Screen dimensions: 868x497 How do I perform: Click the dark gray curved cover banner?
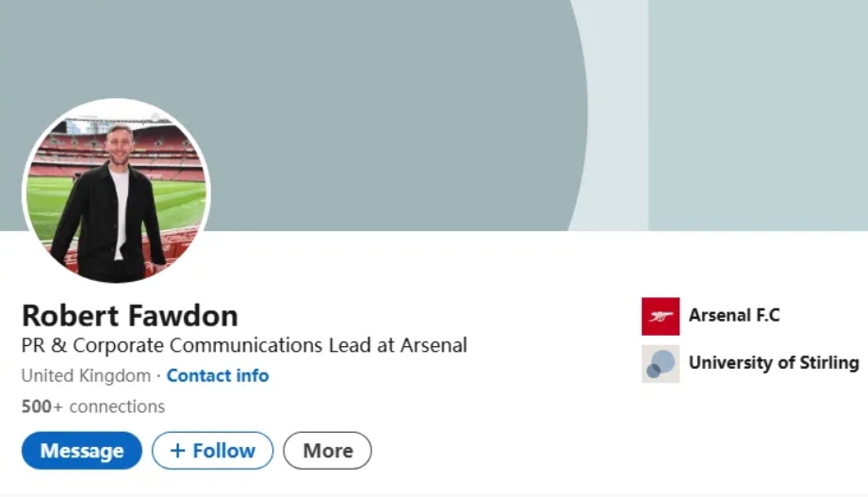[x=377, y=94]
